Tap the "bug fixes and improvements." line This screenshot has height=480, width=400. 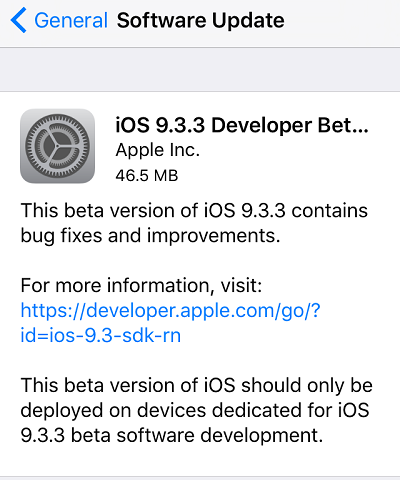tap(150, 236)
